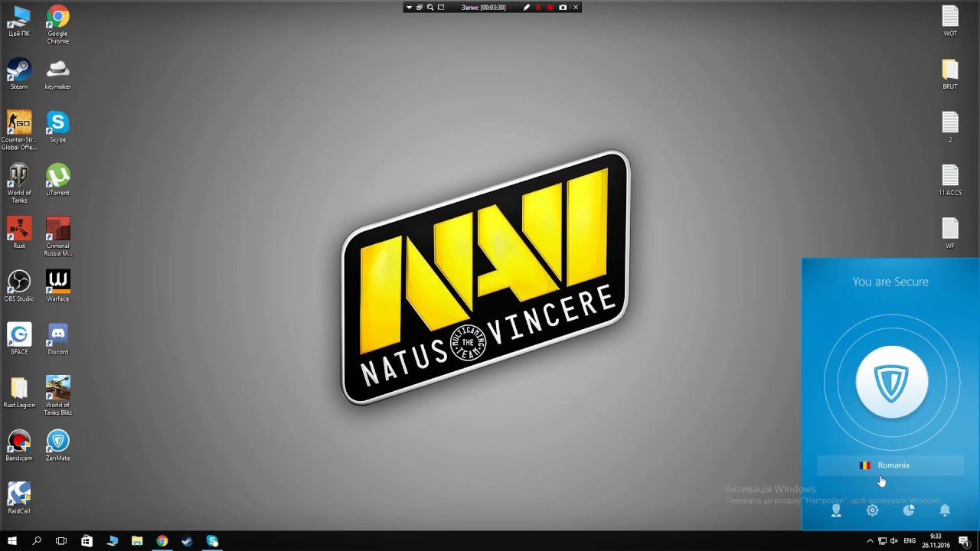Image resolution: width=980 pixels, height=551 pixels.
Task: Click the muted volume tray icon
Action: pos(894,541)
